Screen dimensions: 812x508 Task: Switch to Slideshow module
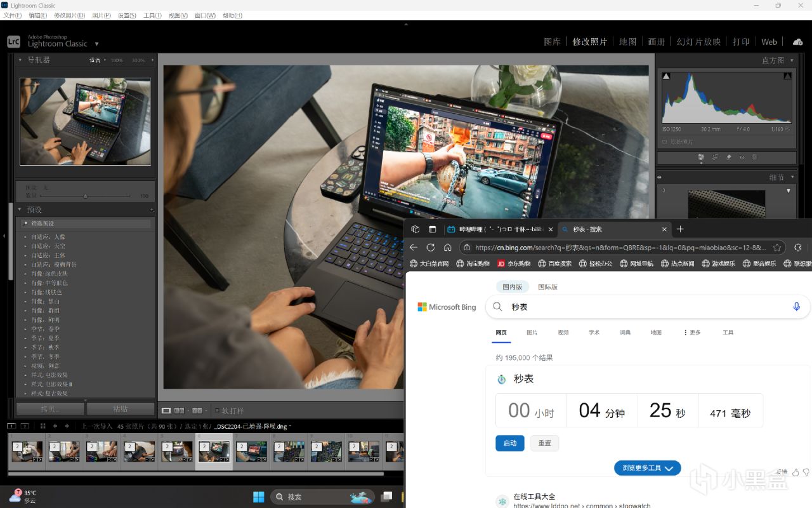click(698, 42)
